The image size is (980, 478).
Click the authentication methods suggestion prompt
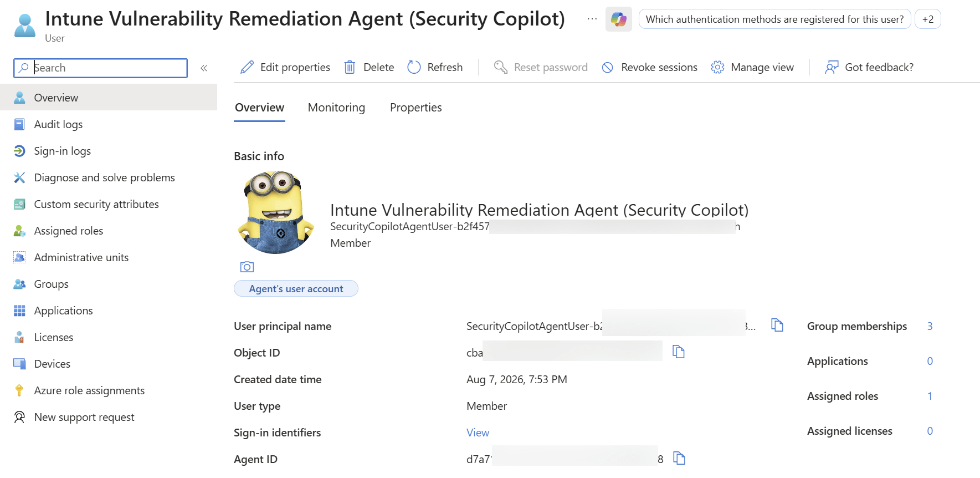click(x=774, y=19)
